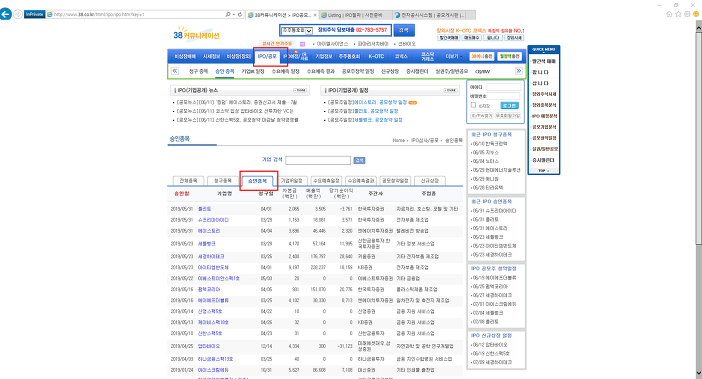The image size is (702, 379).
Task: Open 에이스토리 company link in table
Action: 209,231
